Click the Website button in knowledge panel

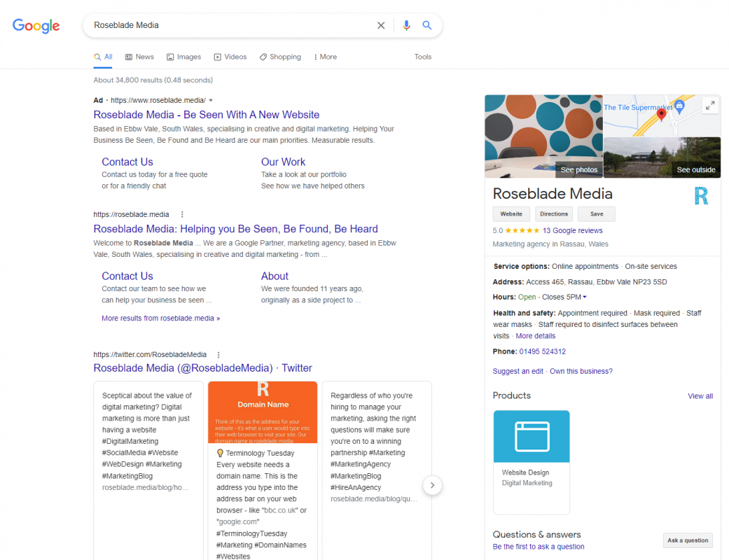[511, 214]
